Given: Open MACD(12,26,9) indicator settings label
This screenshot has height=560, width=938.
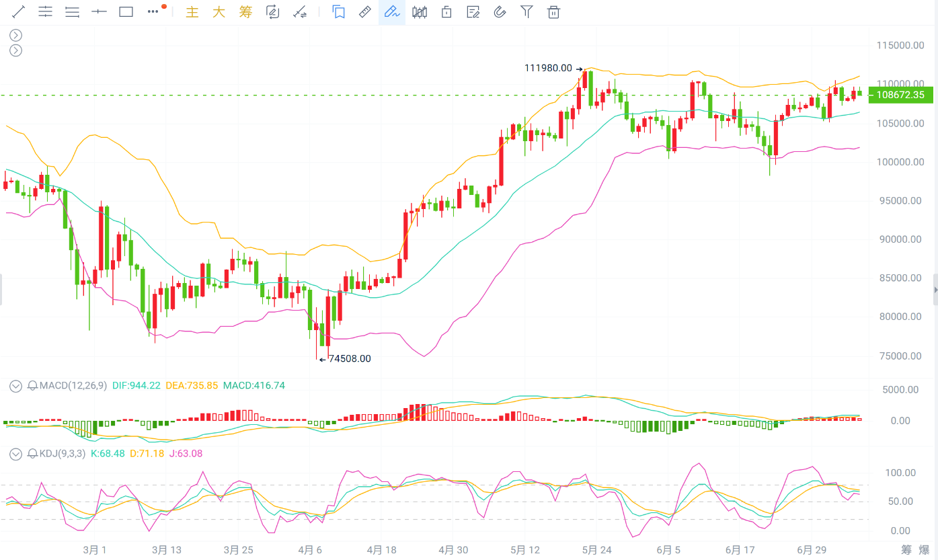Looking at the screenshot, I should click(x=73, y=386).
